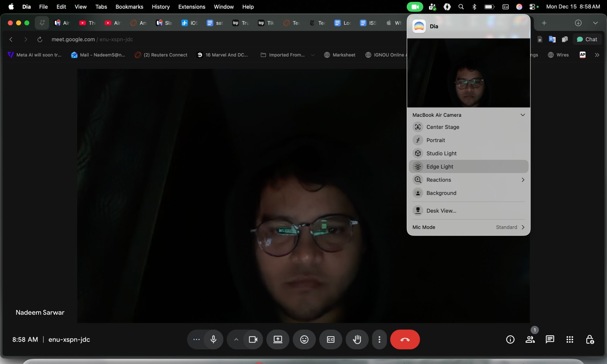607x364 pixels.
Task: Open the Extensions menu
Action: [x=192, y=7]
